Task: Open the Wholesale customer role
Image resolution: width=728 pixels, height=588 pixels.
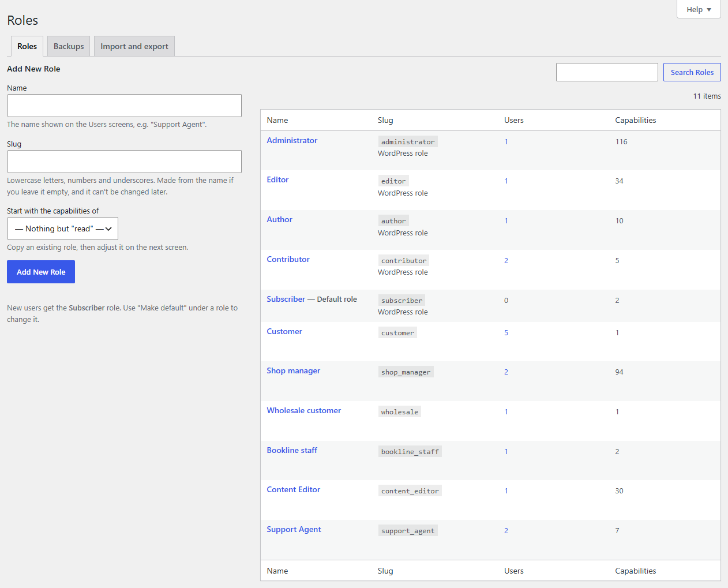Action: pyautogui.click(x=303, y=410)
